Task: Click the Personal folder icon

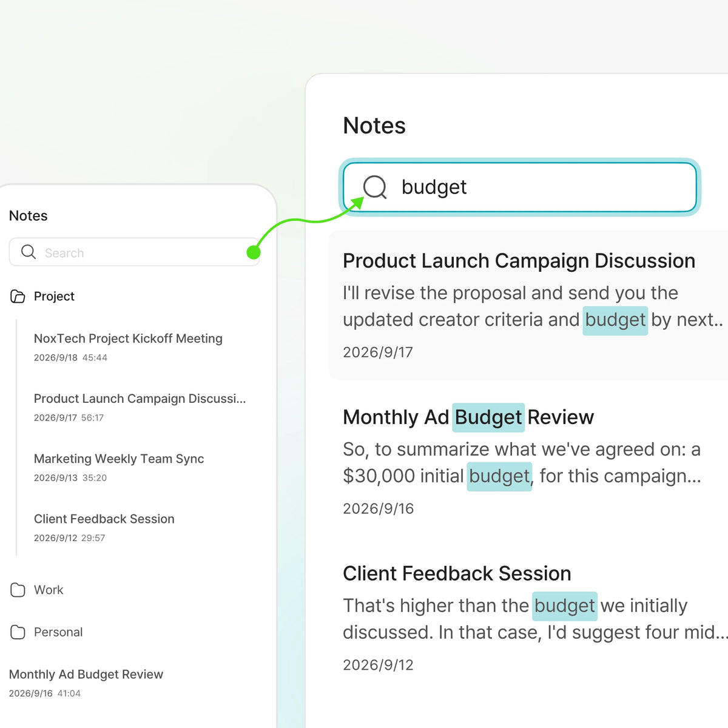Action: (18, 632)
